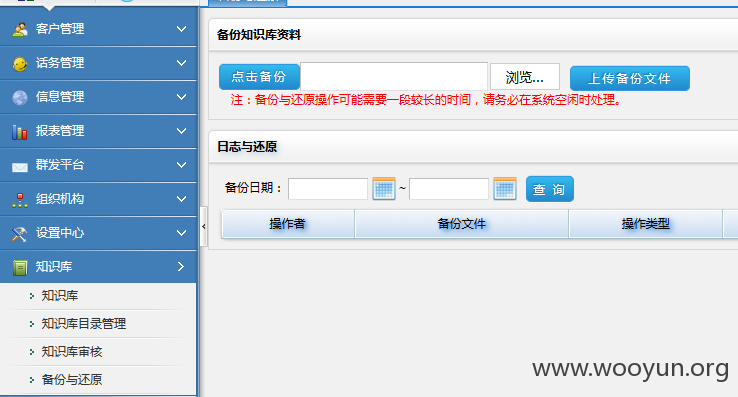
Task: Click the 组织机构 org chart icon
Action: click(20, 200)
